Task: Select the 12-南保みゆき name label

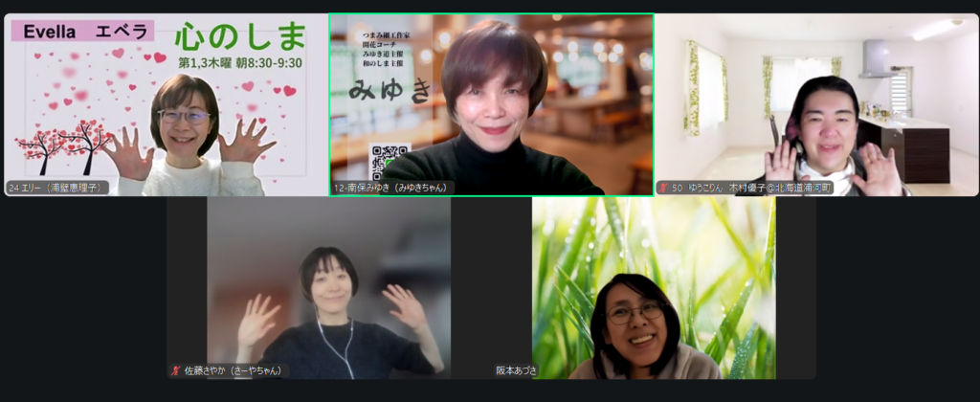Action: (x=393, y=188)
